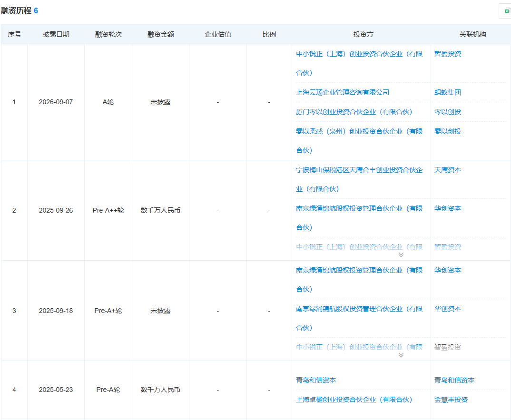Image resolution: width=511 pixels, height=420 pixels.
Task: Open 零以创业 link beside 零以柔感（泉州）
Action: (448, 132)
